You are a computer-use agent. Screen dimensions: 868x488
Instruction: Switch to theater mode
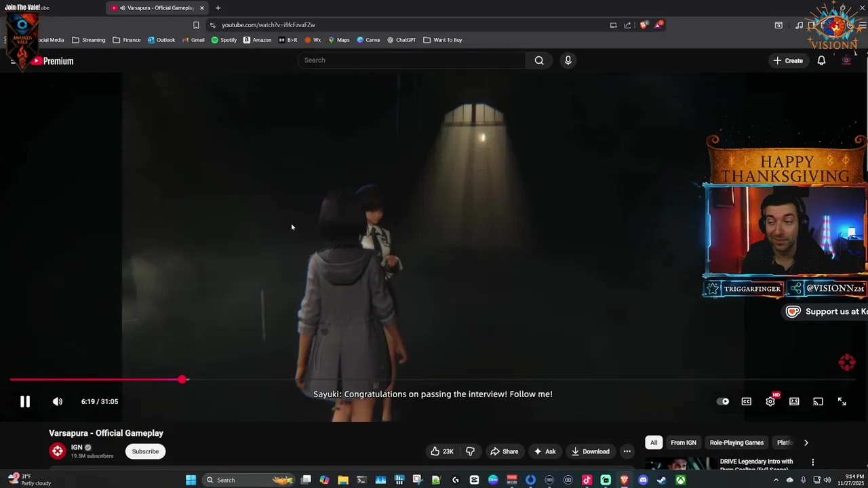(794, 401)
